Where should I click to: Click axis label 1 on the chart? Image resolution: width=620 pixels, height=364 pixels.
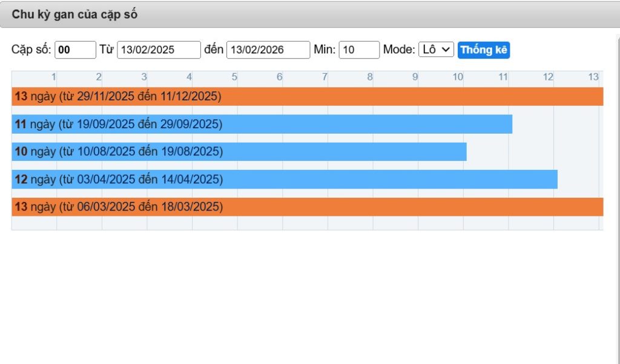click(54, 77)
